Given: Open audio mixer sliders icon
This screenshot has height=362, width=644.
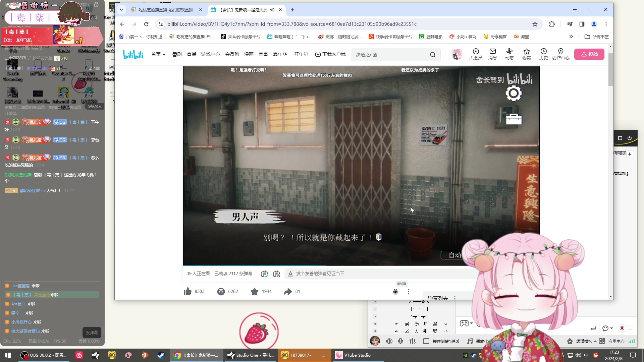Looking at the screenshot, I should point(413,341).
